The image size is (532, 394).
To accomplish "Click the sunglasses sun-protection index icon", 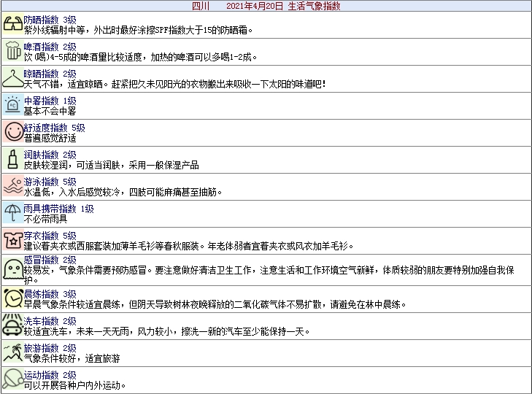I will point(12,24).
